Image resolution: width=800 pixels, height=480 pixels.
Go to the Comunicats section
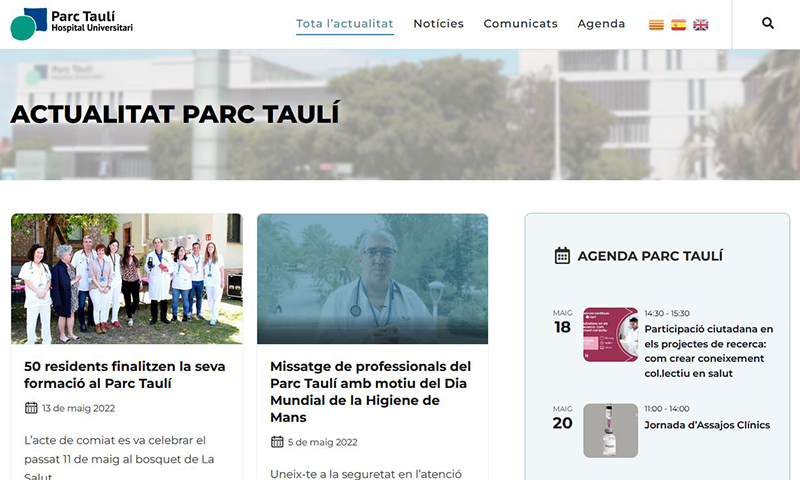pos(520,24)
